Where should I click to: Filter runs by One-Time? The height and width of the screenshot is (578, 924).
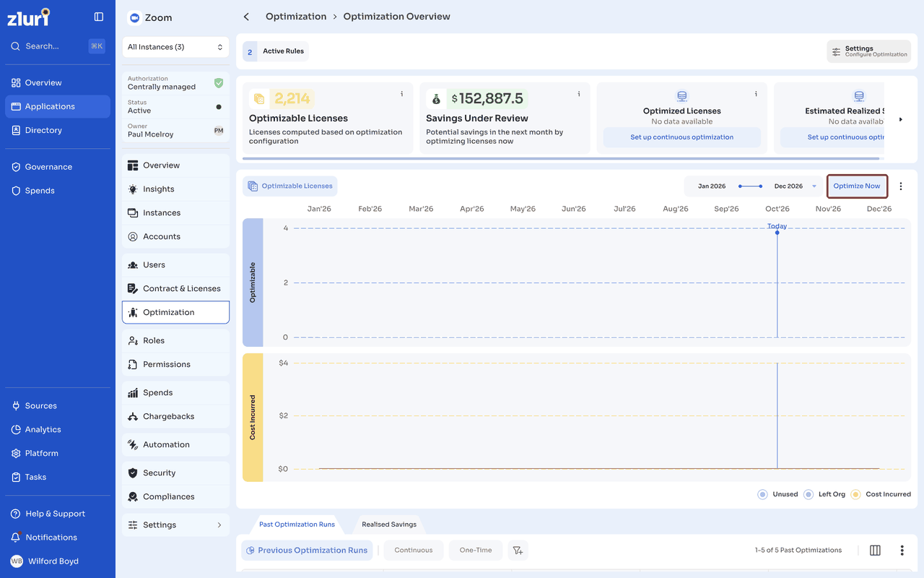[x=476, y=551]
